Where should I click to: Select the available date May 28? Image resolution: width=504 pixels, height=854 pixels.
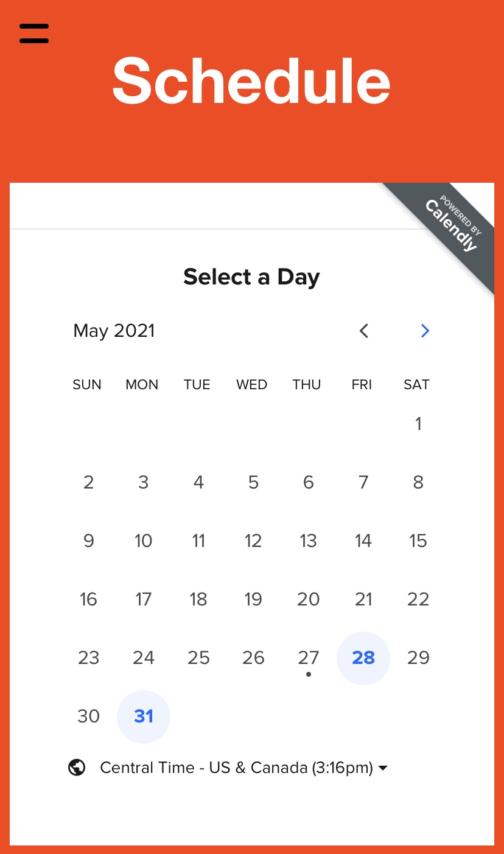(x=363, y=658)
